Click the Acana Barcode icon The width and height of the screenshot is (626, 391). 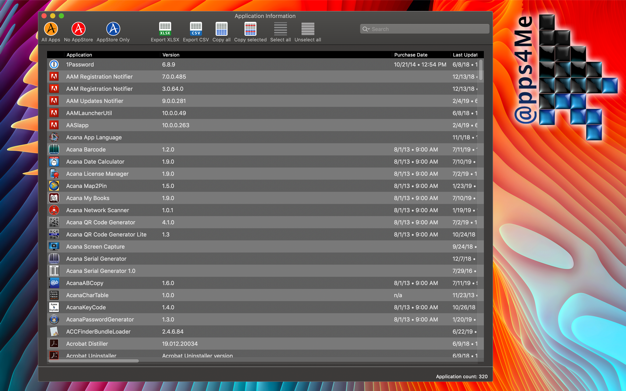54,149
